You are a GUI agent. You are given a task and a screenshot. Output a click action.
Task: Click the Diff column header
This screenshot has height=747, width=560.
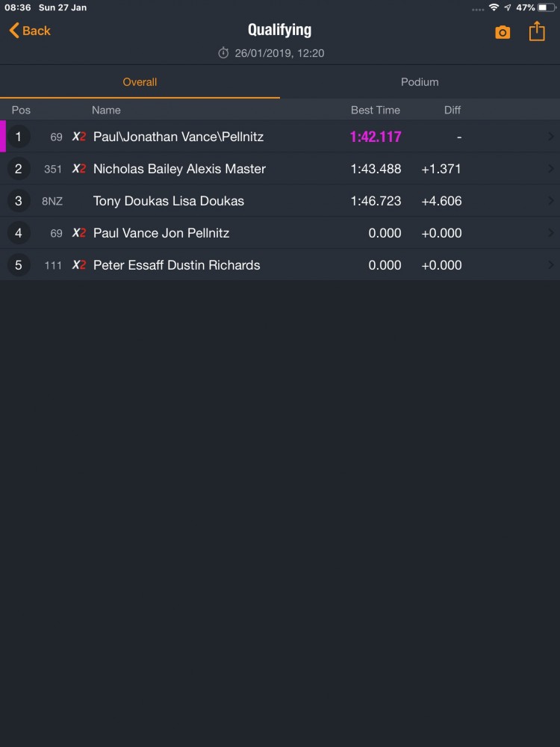[452, 110]
